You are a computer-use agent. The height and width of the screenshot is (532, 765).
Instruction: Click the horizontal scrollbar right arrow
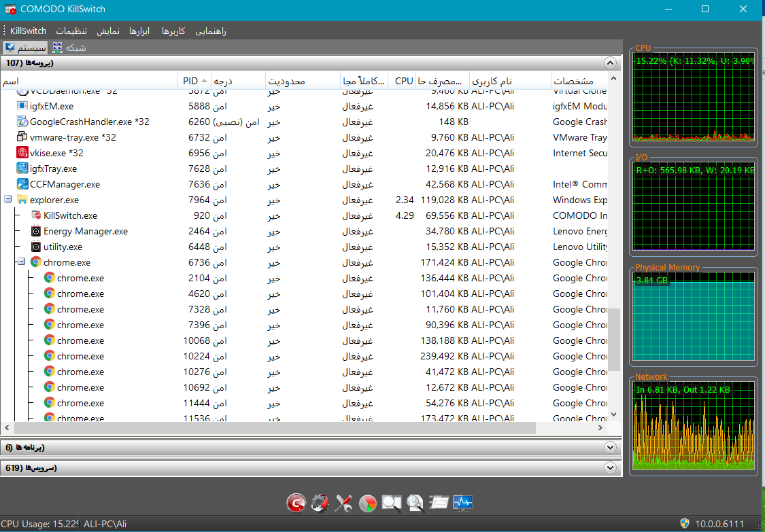(x=600, y=427)
